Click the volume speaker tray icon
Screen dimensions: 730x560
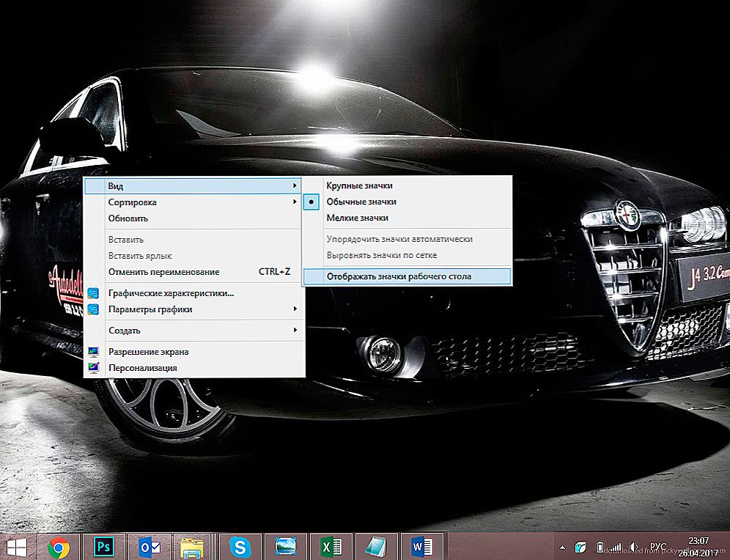(x=633, y=548)
